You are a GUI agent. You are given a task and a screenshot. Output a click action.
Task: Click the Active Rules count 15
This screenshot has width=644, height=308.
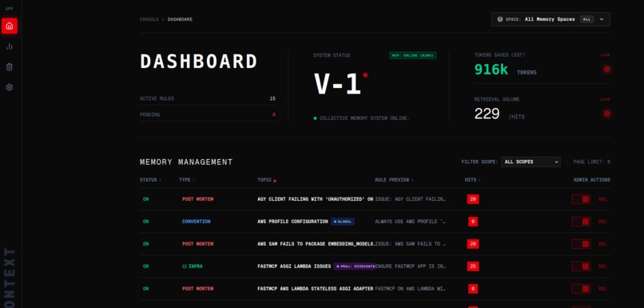click(x=272, y=98)
